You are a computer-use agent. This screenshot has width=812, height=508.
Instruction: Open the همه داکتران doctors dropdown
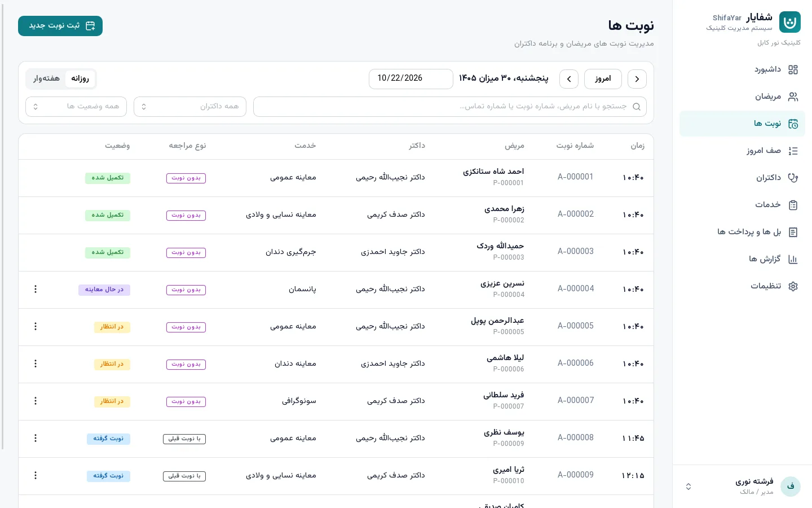pos(190,107)
